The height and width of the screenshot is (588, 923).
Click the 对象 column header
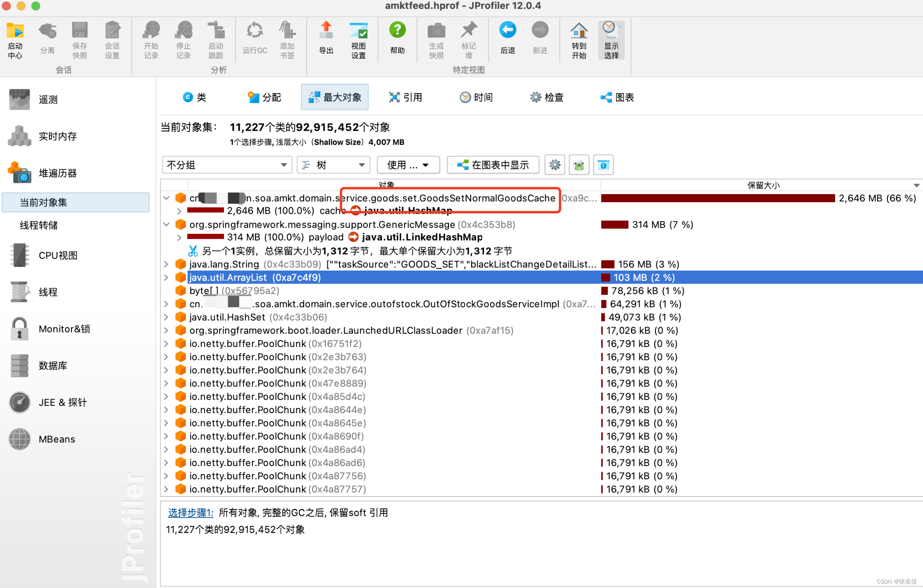coord(386,185)
